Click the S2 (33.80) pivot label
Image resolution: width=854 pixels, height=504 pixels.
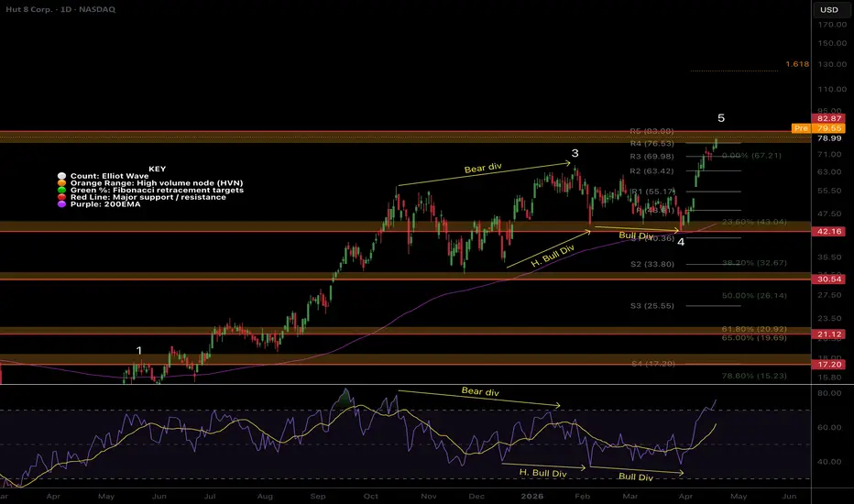pos(652,264)
